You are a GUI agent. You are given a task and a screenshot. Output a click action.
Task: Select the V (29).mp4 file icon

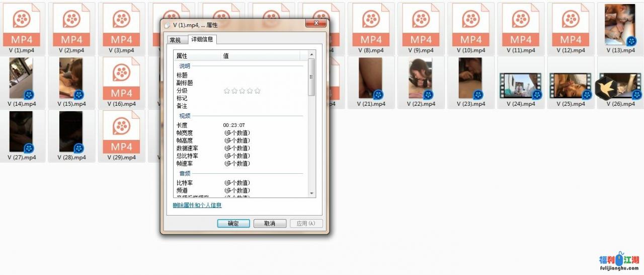[x=121, y=132]
